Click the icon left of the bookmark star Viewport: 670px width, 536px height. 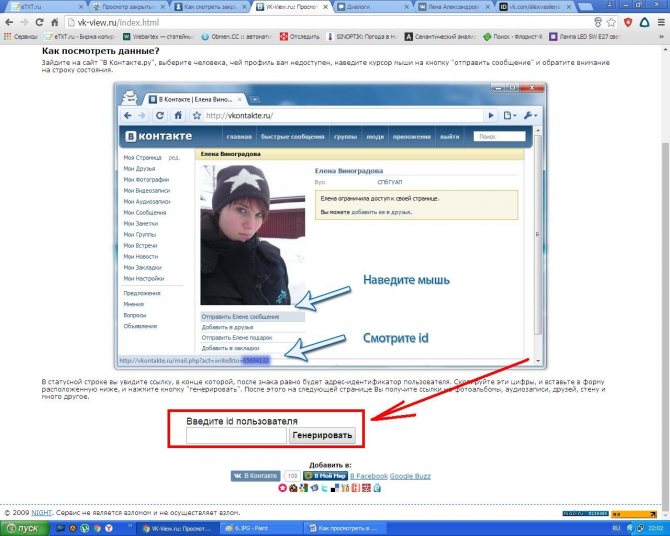[x=598, y=22]
